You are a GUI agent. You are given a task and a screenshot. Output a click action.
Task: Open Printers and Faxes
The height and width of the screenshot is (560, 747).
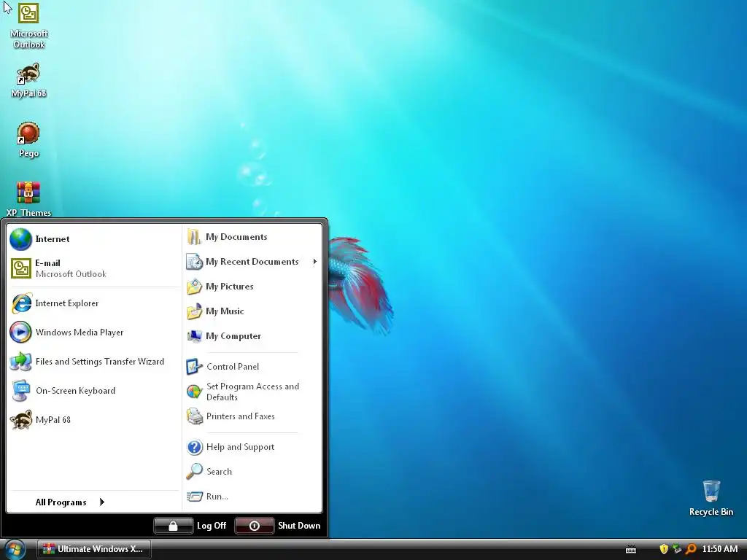click(x=252, y=416)
